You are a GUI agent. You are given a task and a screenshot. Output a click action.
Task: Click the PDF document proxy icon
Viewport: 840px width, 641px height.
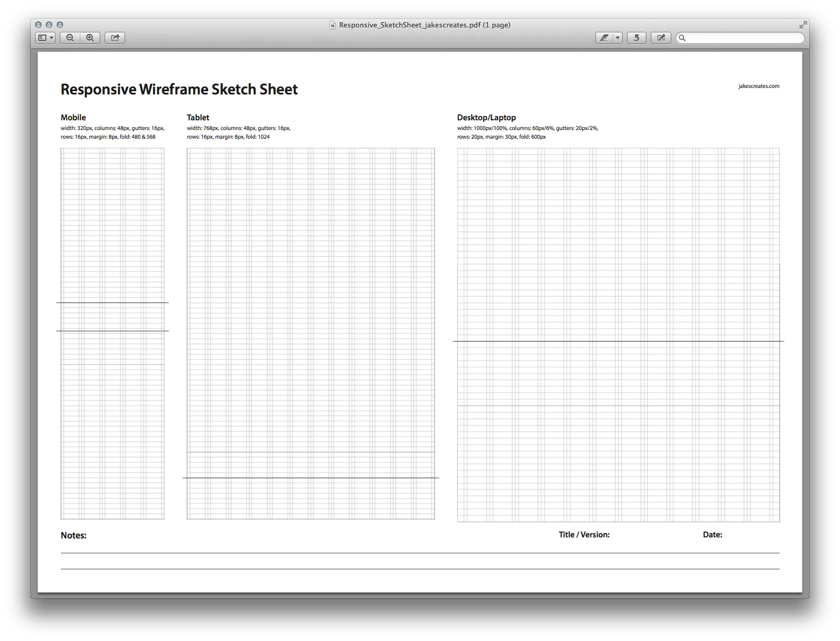coord(333,25)
